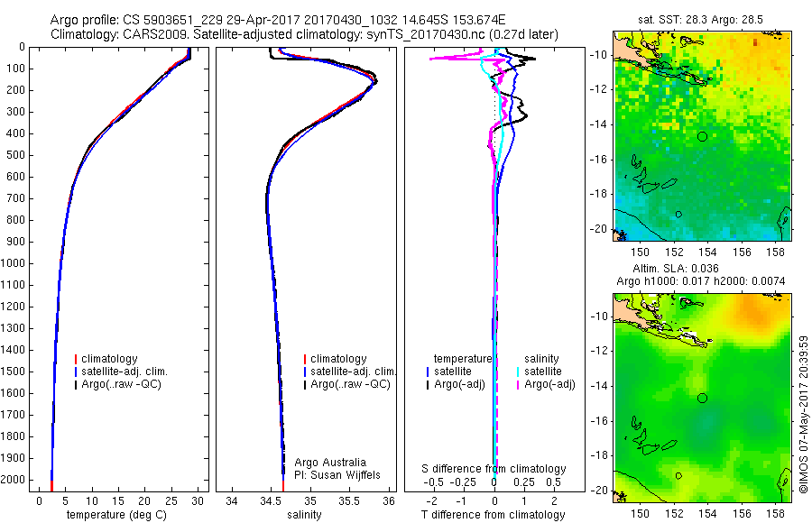The width and height of the screenshot is (812, 523).
Task: Click the 'temperature (deg C)' axis label
Action: coord(116,515)
